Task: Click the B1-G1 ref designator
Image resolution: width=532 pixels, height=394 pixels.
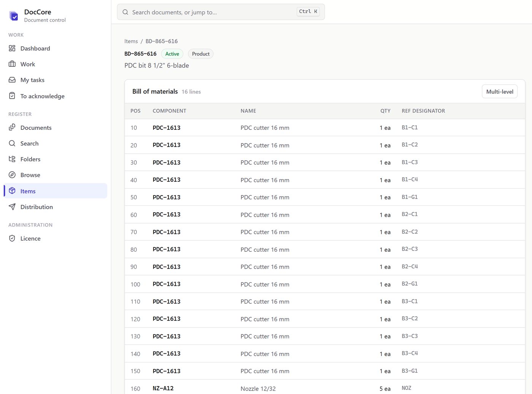Action: 410,197
